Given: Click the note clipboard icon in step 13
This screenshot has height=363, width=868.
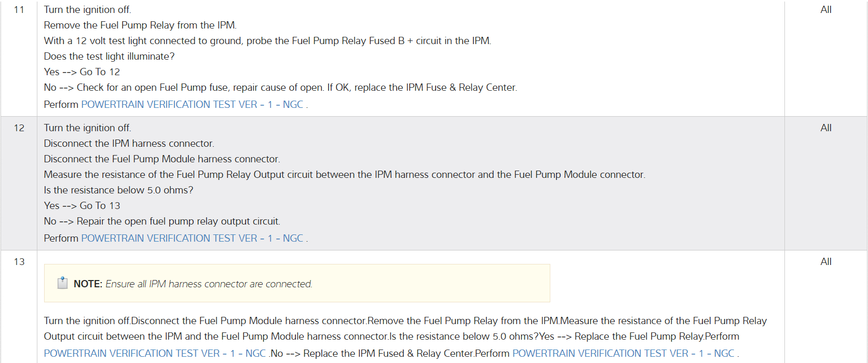Looking at the screenshot, I should click(62, 283).
